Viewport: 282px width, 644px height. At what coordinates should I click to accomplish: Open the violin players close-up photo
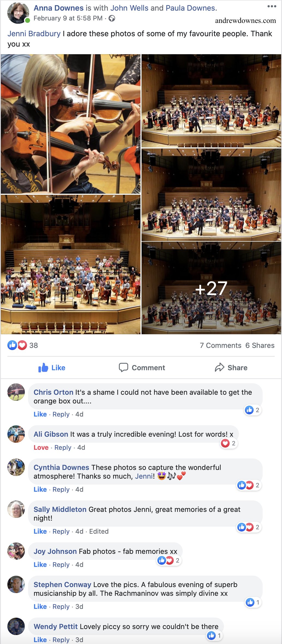pos(71,124)
